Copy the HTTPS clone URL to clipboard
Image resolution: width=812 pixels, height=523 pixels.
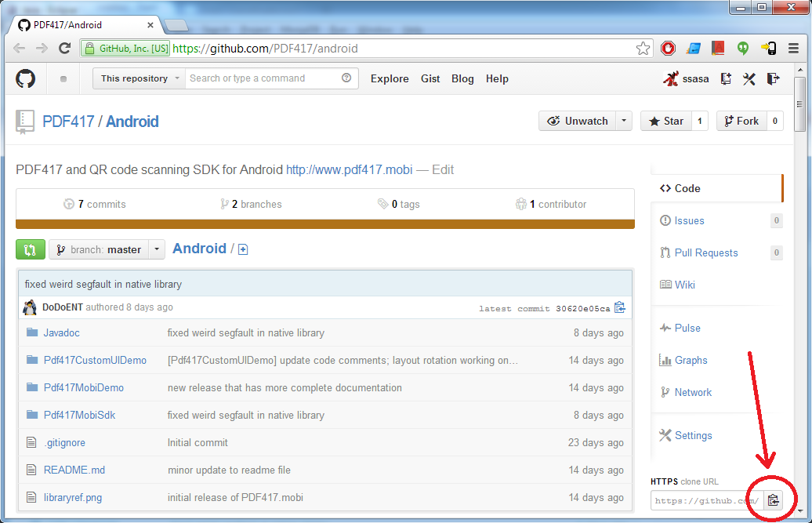(773, 500)
